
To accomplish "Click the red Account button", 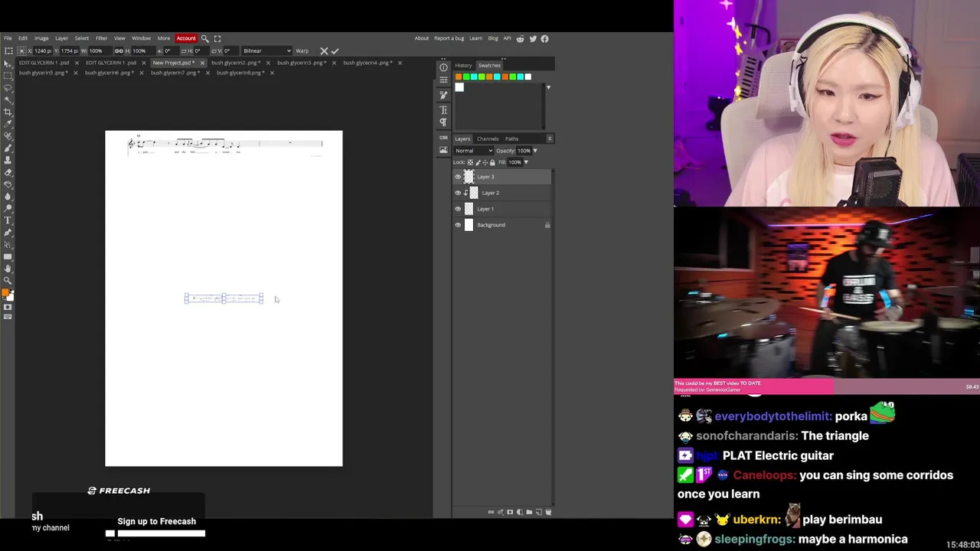I will tap(186, 38).
